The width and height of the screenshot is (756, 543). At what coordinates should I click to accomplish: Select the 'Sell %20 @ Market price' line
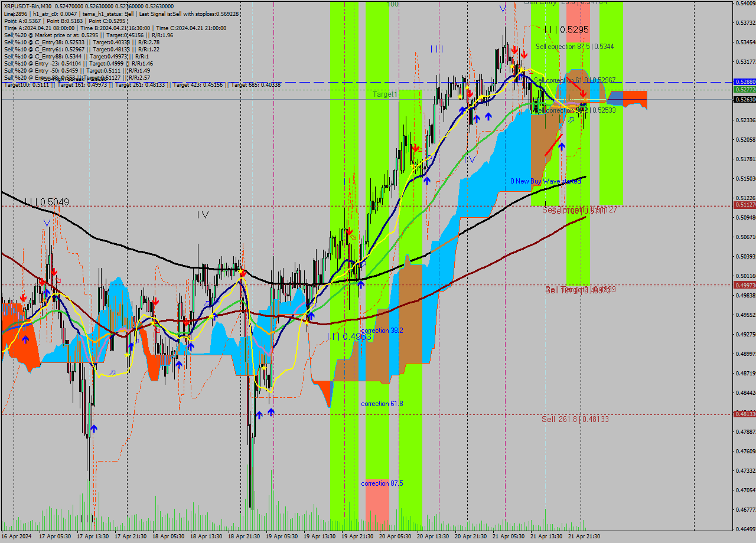88,35
